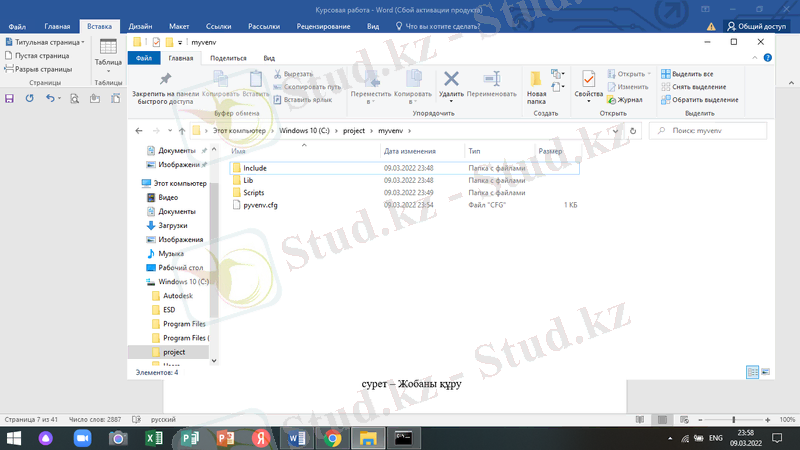
Task: Expand address bar history dropdown
Action: (x=615, y=131)
